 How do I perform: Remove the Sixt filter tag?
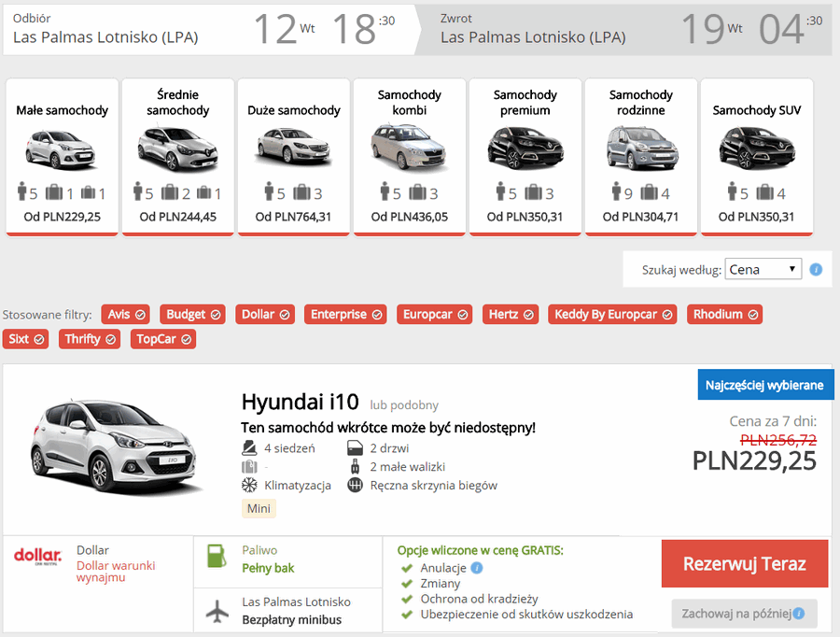[x=26, y=339]
